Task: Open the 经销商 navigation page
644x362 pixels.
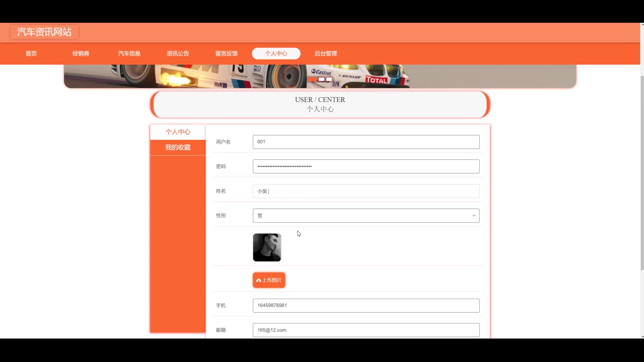Action: [x=81, y=54]
